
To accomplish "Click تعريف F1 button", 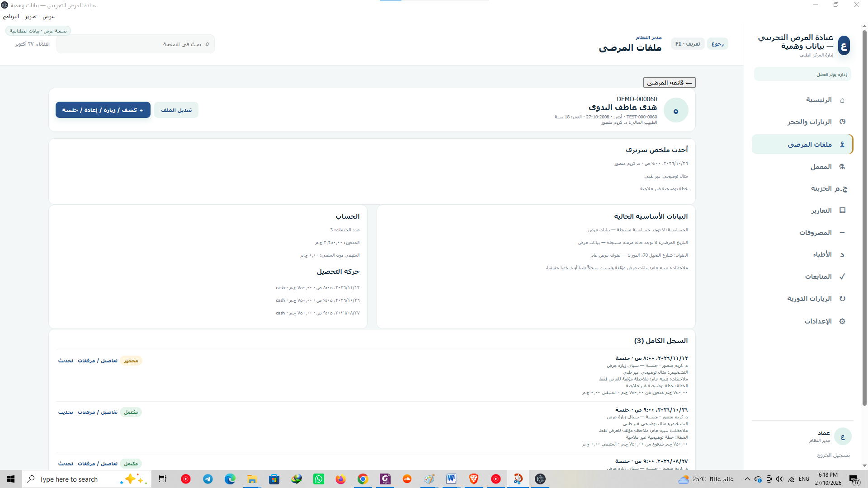I will (688, 44).
